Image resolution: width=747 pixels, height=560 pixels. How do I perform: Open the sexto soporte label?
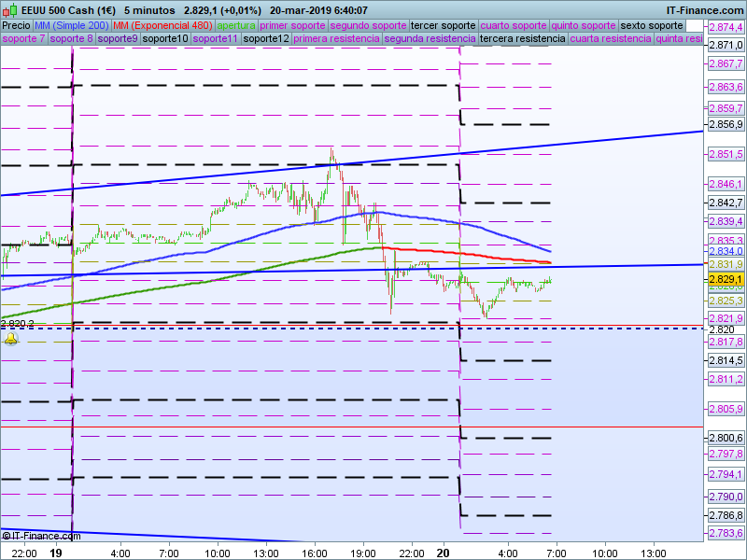(652, 26)
